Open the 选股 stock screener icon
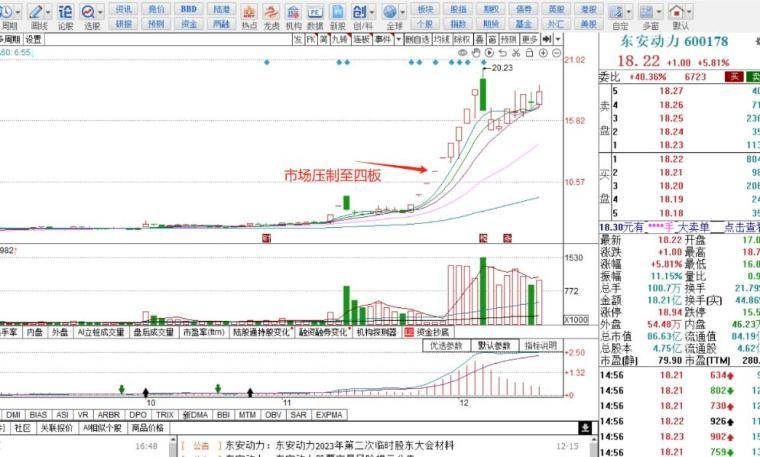Image resolution: width=760 pixels, height=457 pixels. coord(88,12)
